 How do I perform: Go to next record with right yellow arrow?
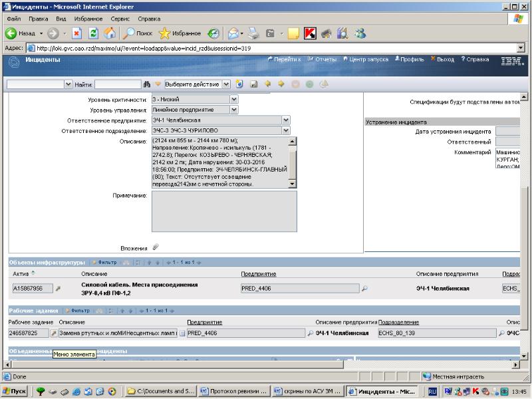281,84
